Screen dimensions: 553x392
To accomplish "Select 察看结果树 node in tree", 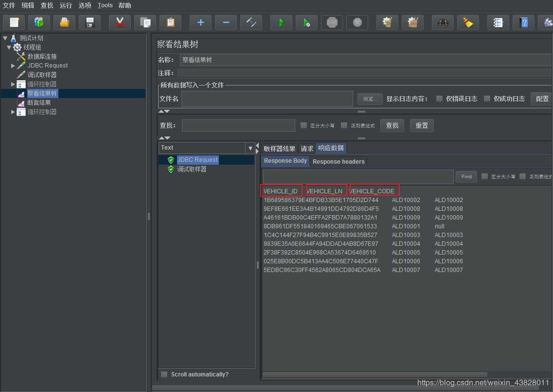I will coord(42,93).
